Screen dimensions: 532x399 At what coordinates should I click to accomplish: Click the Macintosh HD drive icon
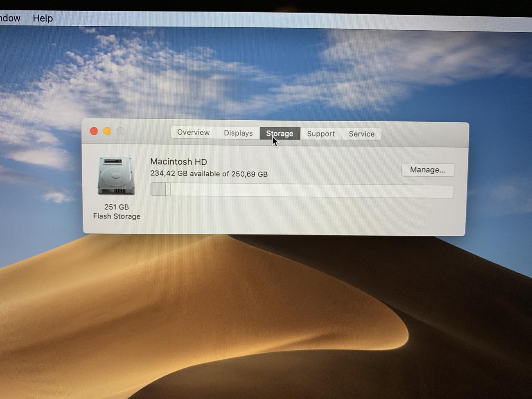click(x=116, y=176)
